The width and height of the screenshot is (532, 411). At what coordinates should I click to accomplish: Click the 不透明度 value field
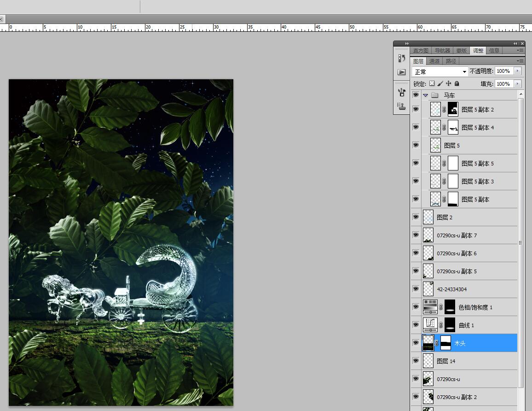click(x=504, y=71)
